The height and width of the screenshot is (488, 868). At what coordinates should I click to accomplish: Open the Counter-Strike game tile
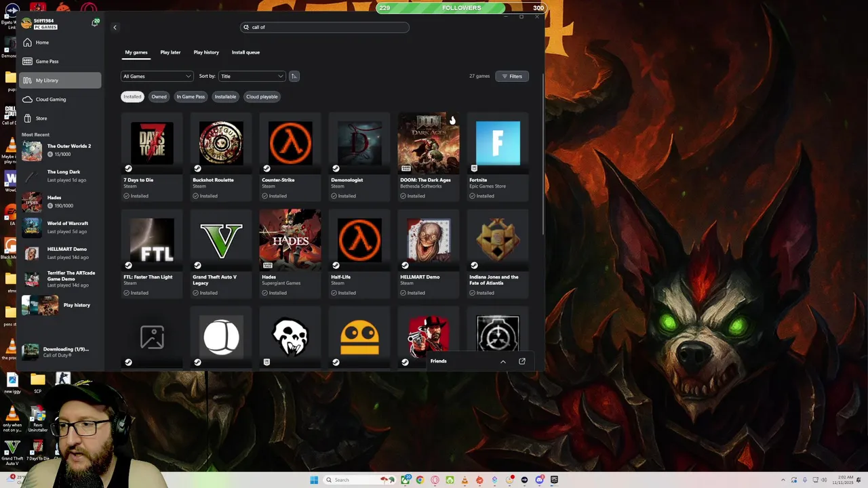290,157
